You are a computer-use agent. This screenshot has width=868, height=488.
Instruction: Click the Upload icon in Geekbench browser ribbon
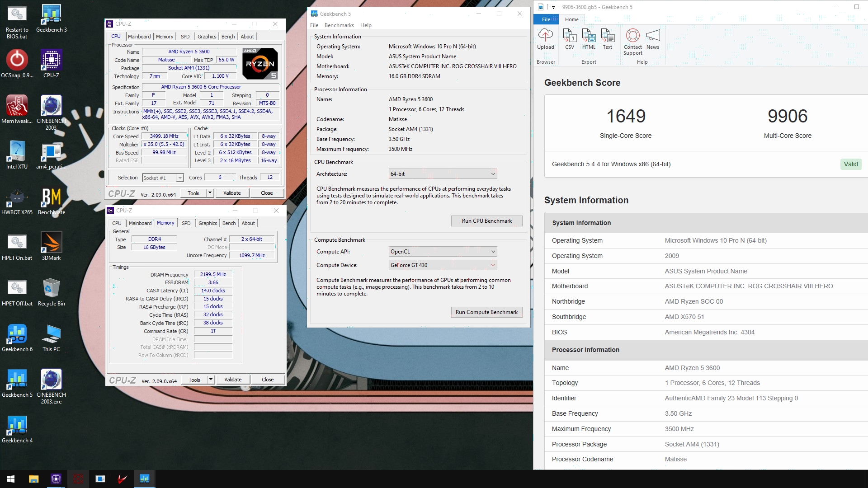[x=545, y=39]
